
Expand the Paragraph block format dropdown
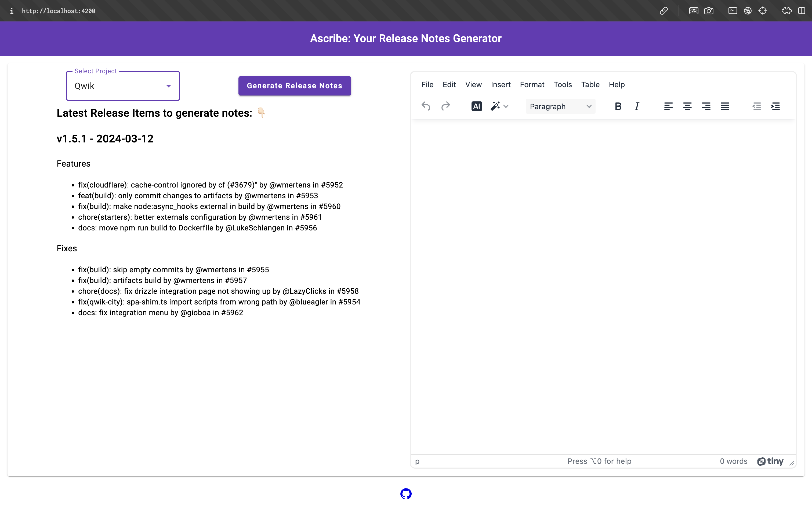click(x=560, y=106)
